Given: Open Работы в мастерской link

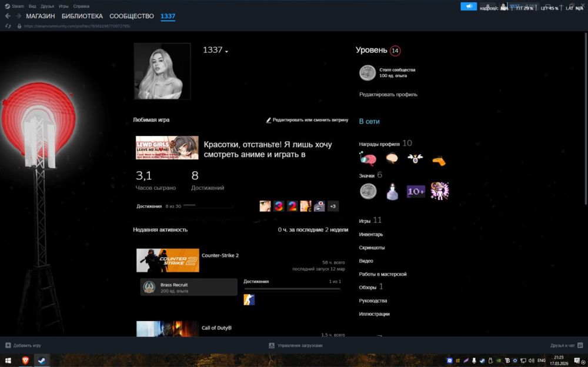Looking at the screenshot, I should point(383,274).
